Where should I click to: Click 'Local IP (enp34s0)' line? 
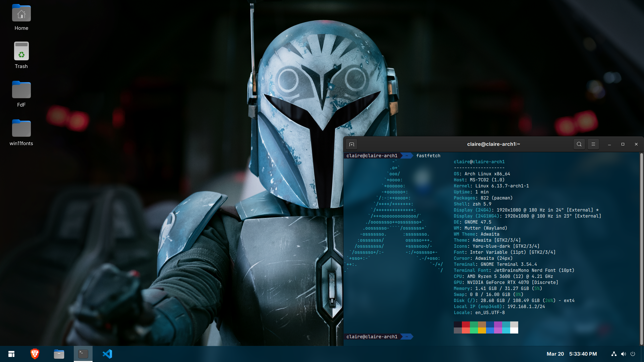click(x=499, y=307)
